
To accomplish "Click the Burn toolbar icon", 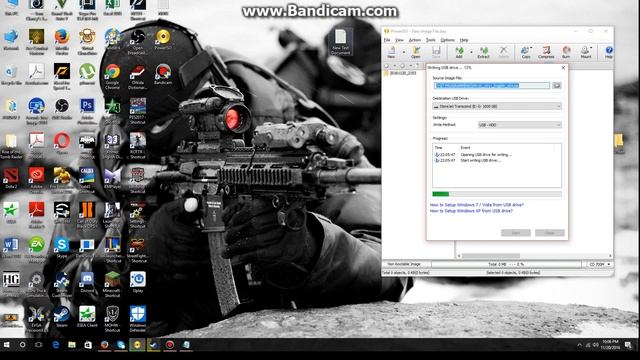I will click(x=566, y=52).
